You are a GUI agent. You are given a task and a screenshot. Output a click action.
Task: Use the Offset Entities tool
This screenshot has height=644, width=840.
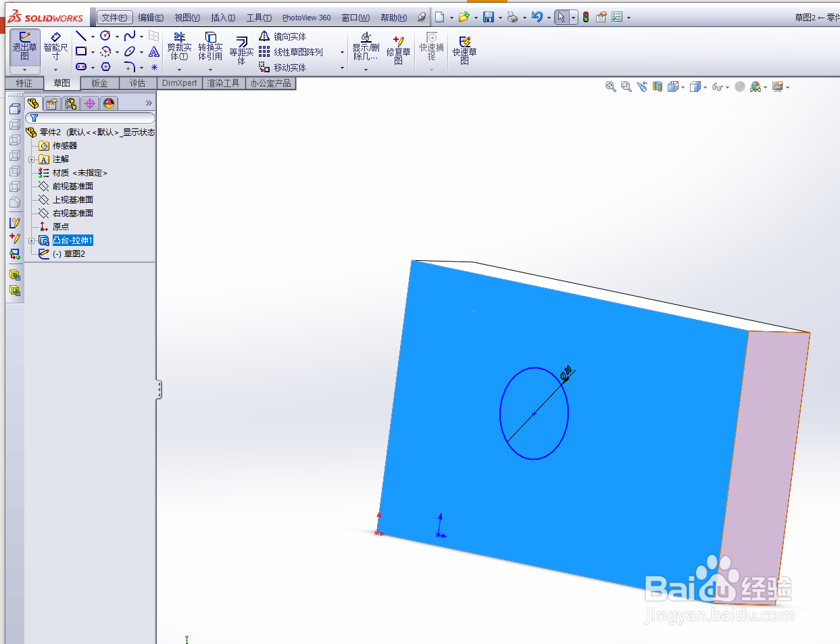[x=240, y=49]
